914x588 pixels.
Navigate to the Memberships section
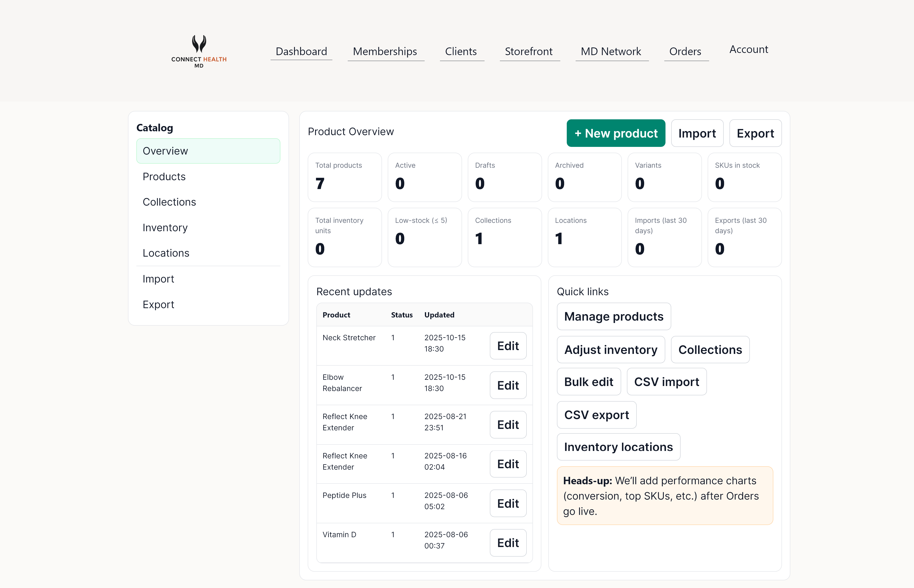tap(385, 51)
